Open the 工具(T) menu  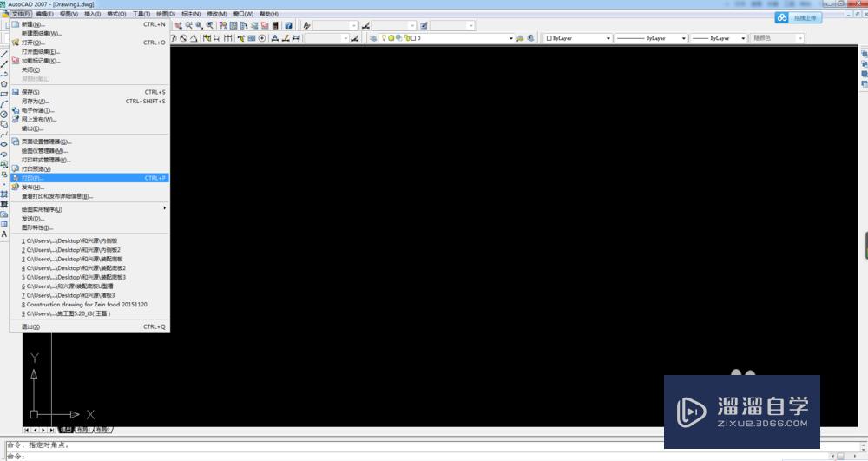coord(141,14)
